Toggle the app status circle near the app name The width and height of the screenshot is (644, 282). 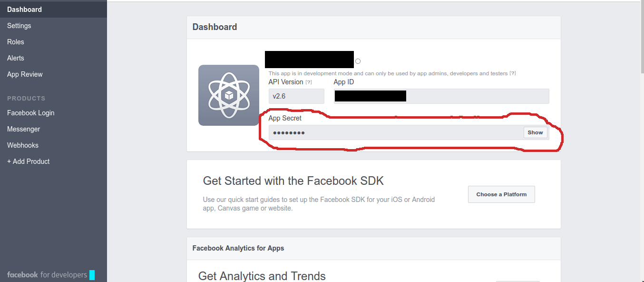tap(358, 60)
